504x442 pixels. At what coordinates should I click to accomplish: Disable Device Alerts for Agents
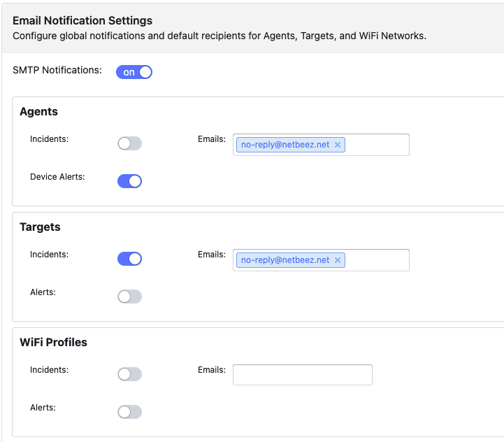[129, 181]
